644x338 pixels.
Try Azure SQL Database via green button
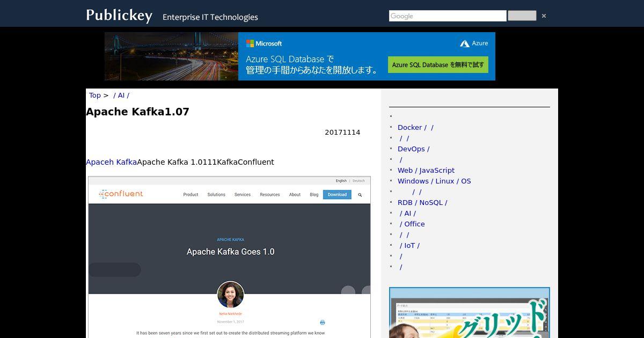click(438, 65)
